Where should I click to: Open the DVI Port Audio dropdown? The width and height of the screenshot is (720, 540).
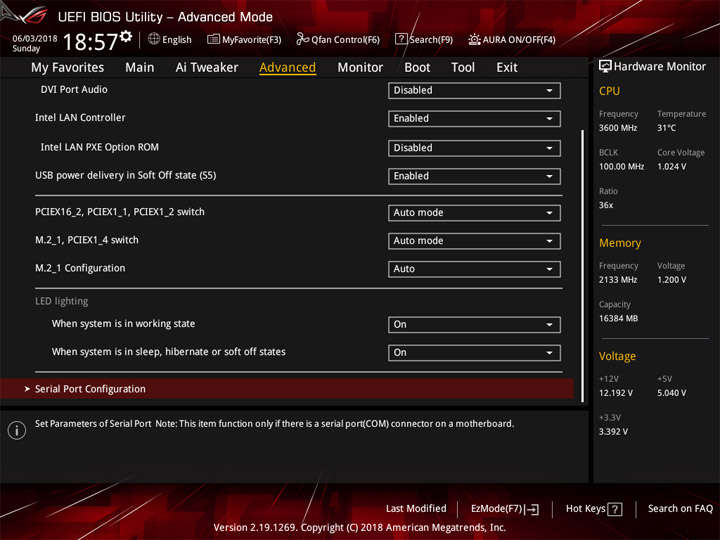pyautogui.click(x=474, y=90)
